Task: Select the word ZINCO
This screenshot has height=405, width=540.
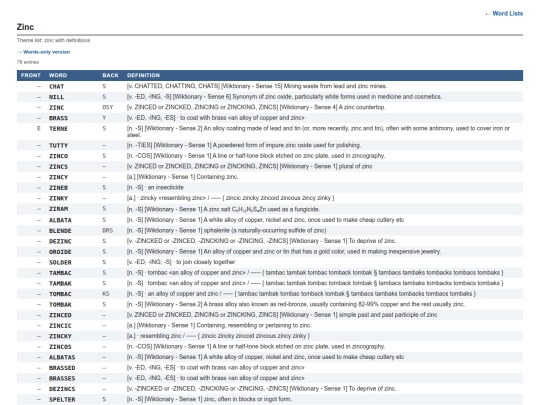Action: pyautogui.click(x=58, y=156)
